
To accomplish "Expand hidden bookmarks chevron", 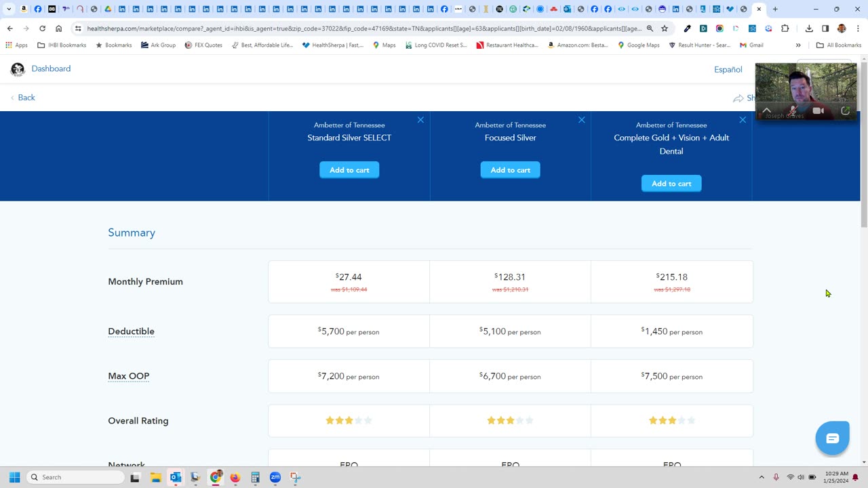I will point(798,45).
